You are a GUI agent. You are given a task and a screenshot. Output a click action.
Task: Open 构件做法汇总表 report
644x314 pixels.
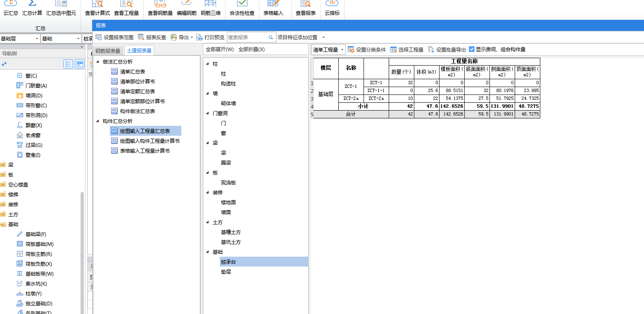tap(133, 111)
